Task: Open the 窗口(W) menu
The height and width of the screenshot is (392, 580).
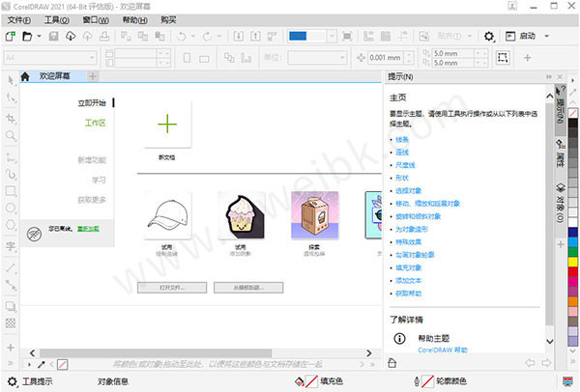Action: [96, 20]
